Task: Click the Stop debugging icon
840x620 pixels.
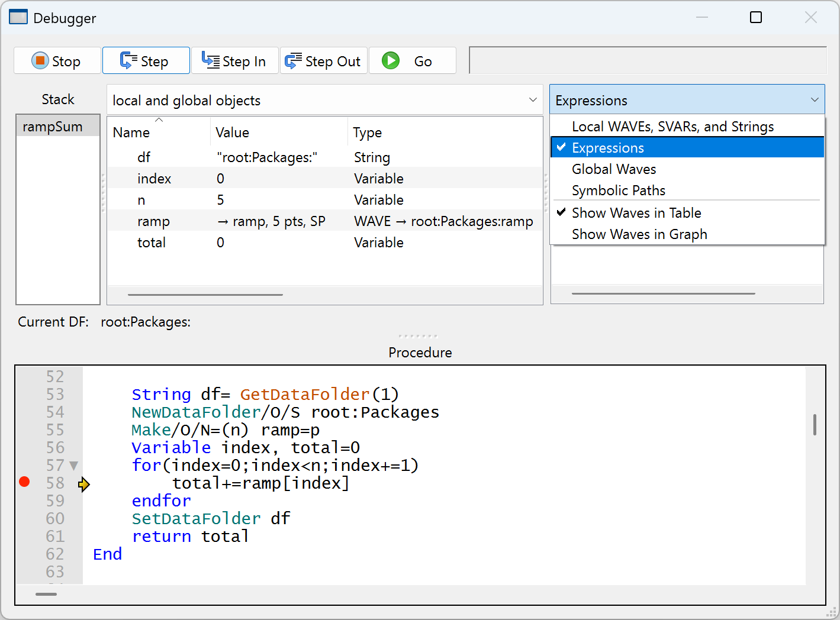Action: (x=40, y=61)
